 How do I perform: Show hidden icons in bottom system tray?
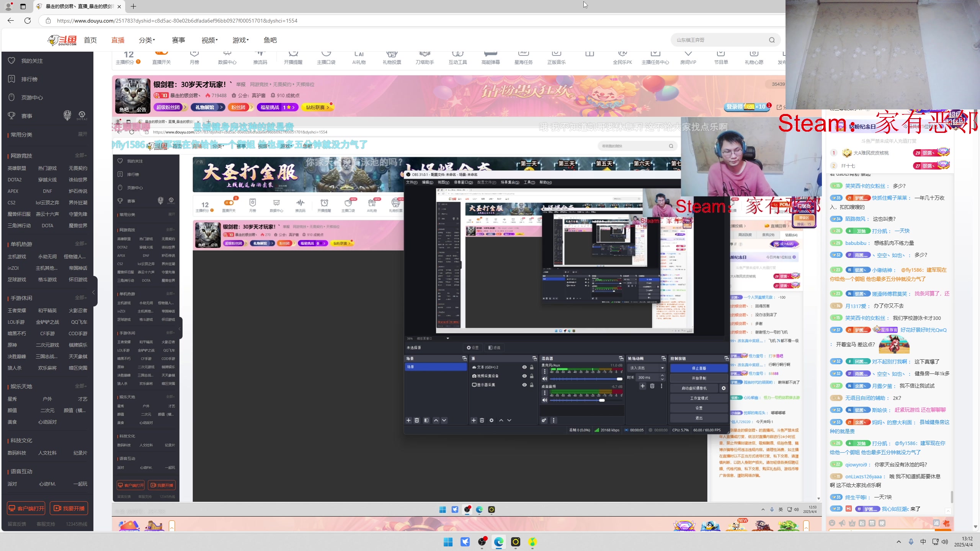click(x=899, y=542)
